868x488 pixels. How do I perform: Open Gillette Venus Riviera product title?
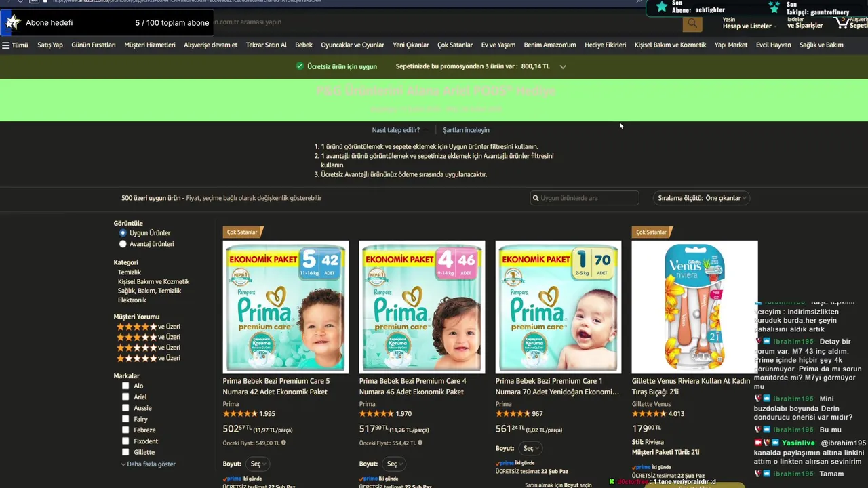point(691,386)
